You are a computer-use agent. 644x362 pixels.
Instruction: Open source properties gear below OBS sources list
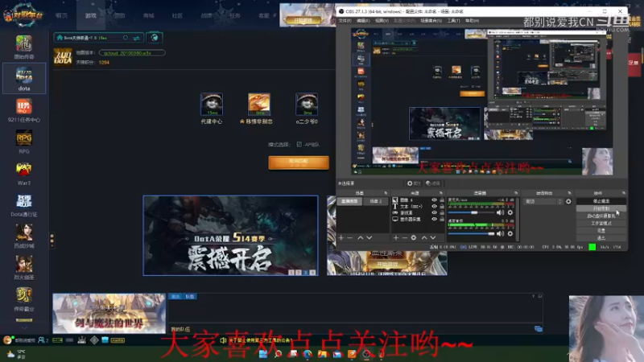[414, 237]
